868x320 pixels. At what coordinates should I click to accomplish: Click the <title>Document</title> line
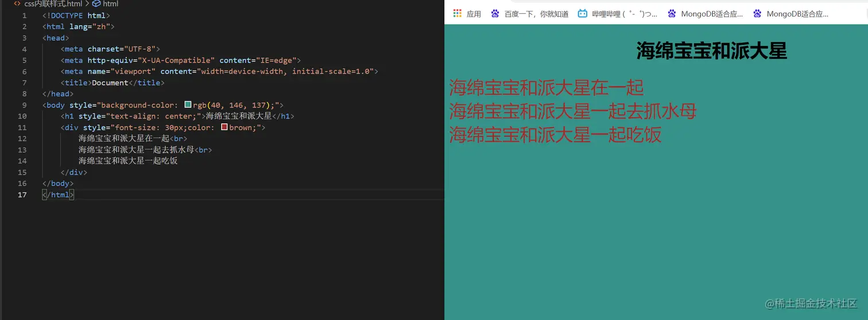[x=113, y=83]
